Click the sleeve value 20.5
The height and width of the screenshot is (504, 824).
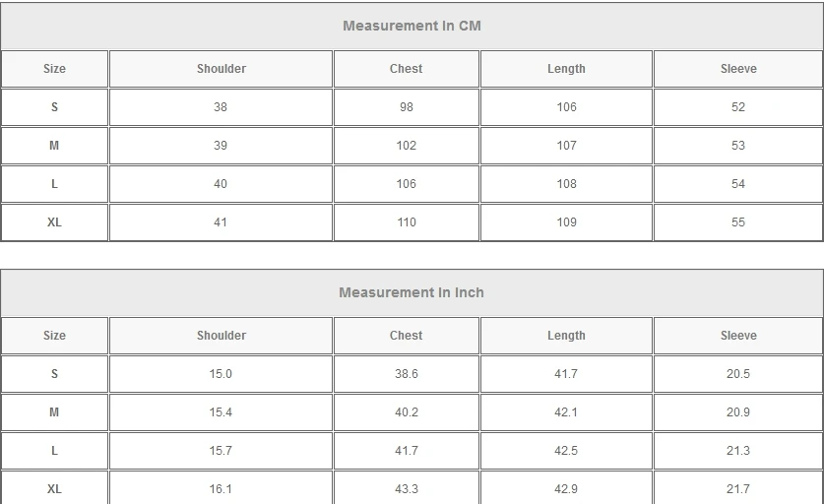737,374
